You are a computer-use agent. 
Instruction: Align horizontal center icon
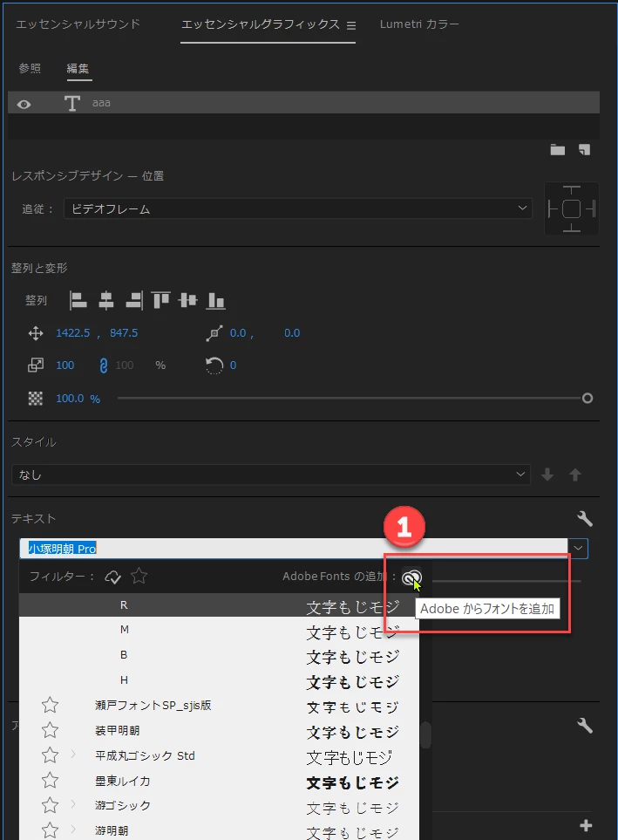(106, 300)
